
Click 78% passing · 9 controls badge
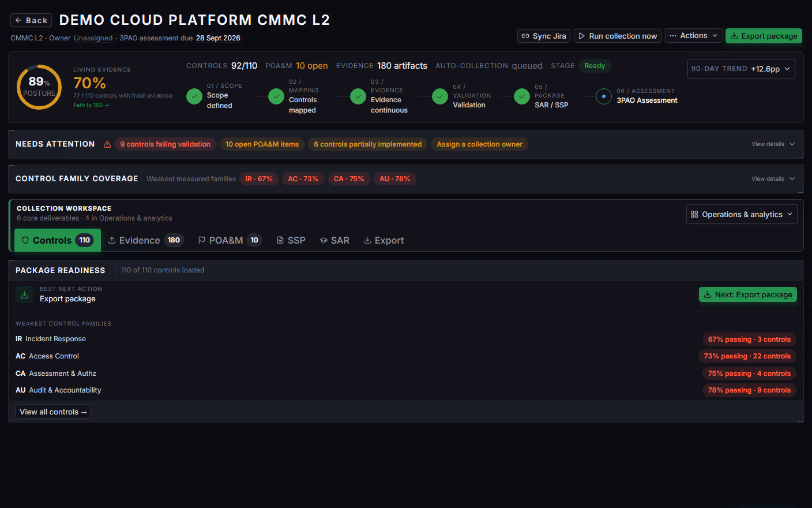point(749,390)
